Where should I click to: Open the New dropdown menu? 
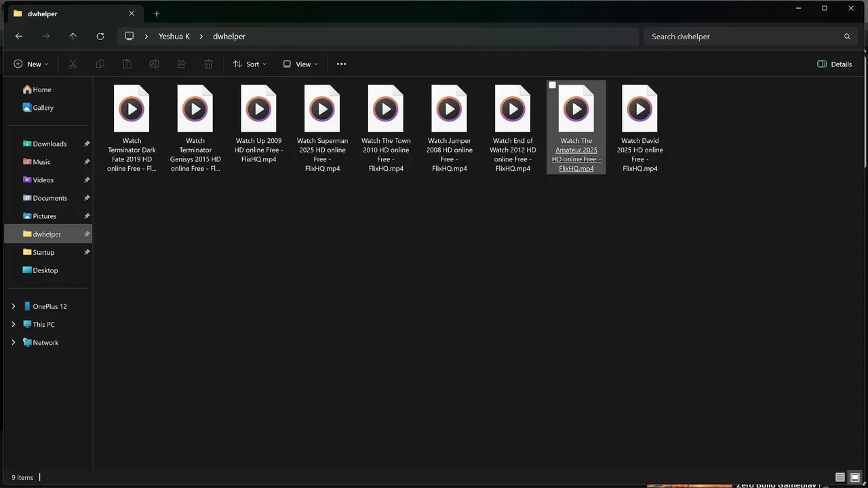[31, 64]
